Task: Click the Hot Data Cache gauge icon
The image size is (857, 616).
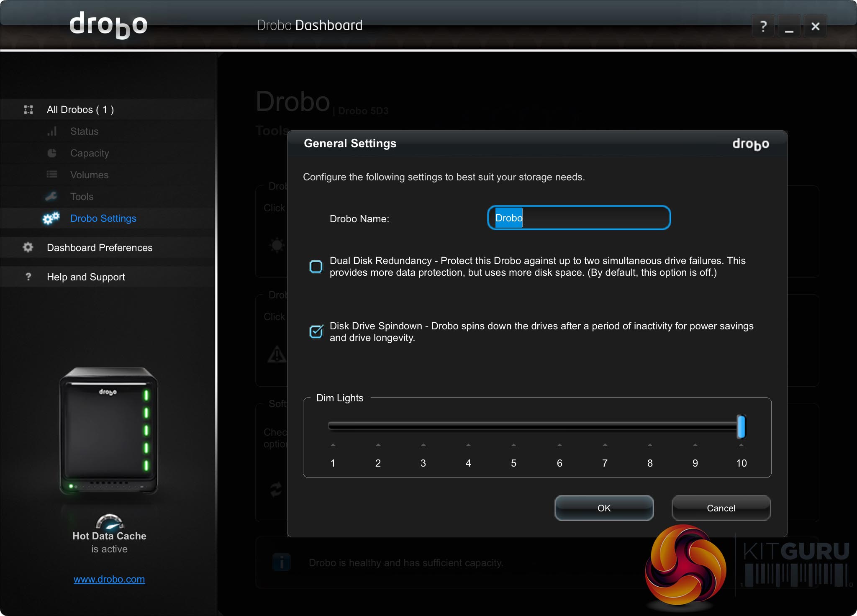Action: tap(110, 521)
